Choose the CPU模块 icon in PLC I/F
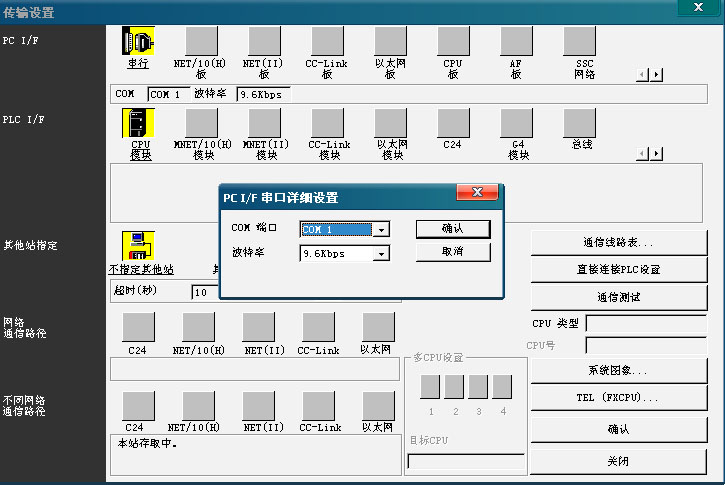Screen dimensions: 725x485 click(x=139, y=124)
